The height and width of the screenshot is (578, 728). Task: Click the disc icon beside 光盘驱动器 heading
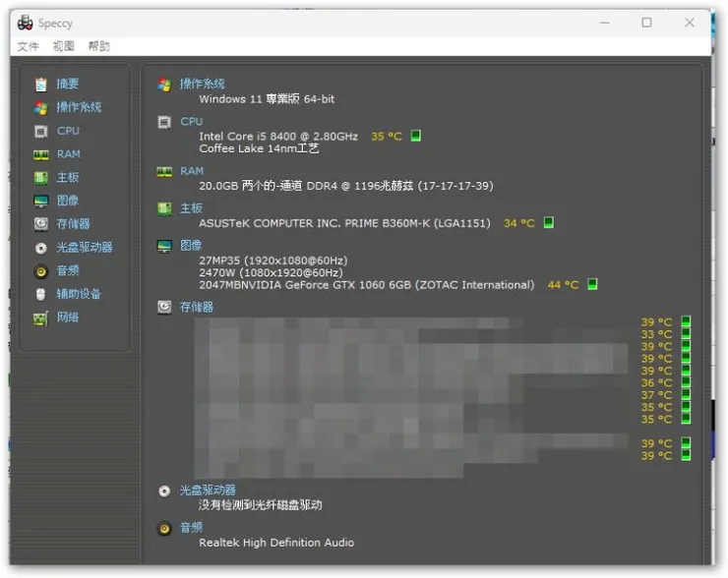pos(164,491)
